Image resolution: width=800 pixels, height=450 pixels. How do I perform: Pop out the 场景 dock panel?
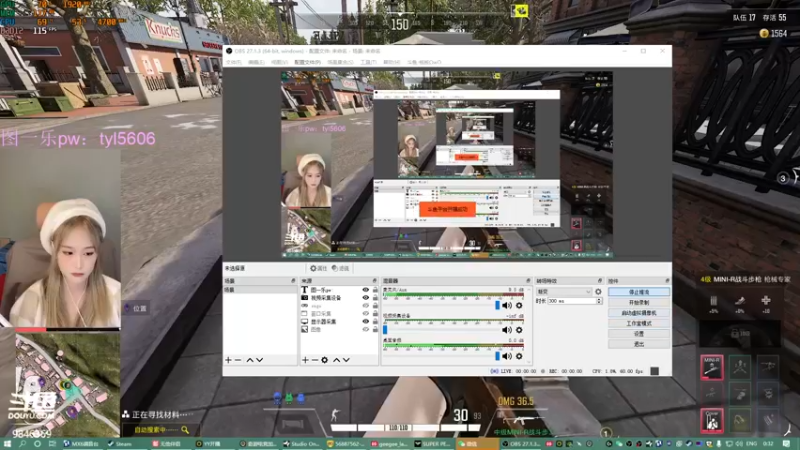click(293, 281)
